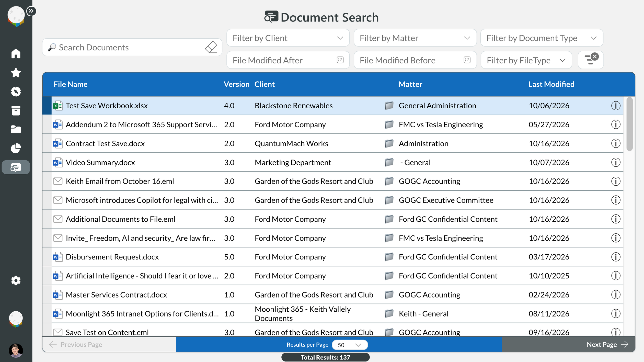Click the results list vertical scrollbar
Screen dimensions: 644x362
pyautogui.click(x=629, y=124)
